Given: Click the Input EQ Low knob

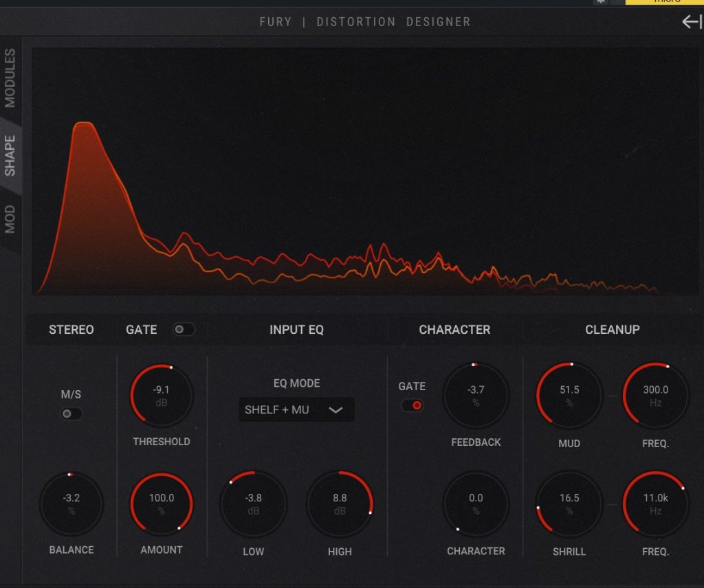Looking at the screenshot, I should pyautogui.click(x=253, y=504).
